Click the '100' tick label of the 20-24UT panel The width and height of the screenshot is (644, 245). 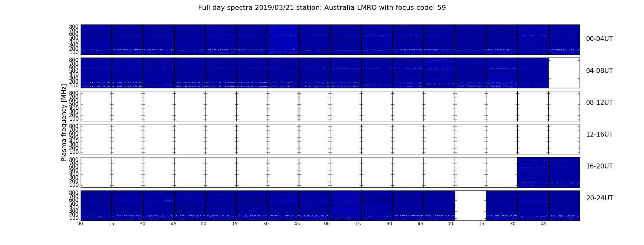tap(74, 218)
